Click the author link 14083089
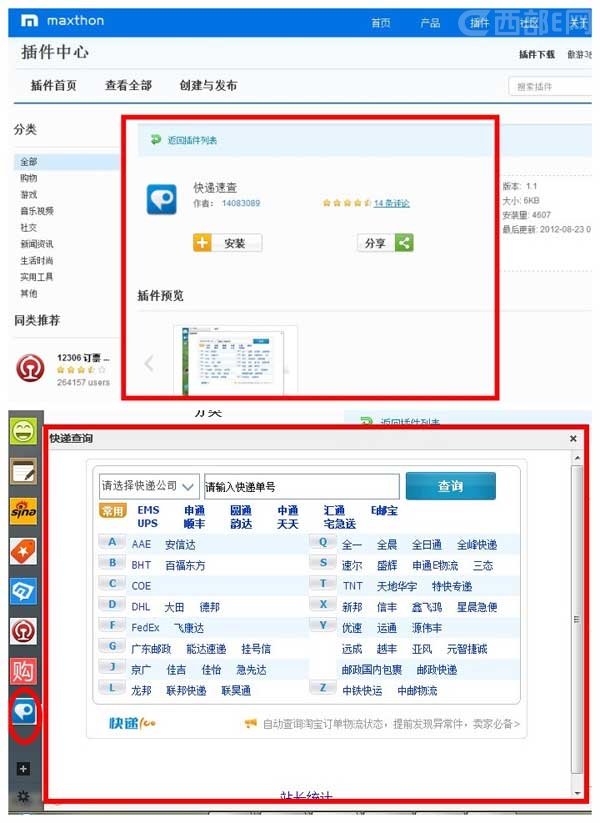This screenshot has height=823, width=600. 241,203
